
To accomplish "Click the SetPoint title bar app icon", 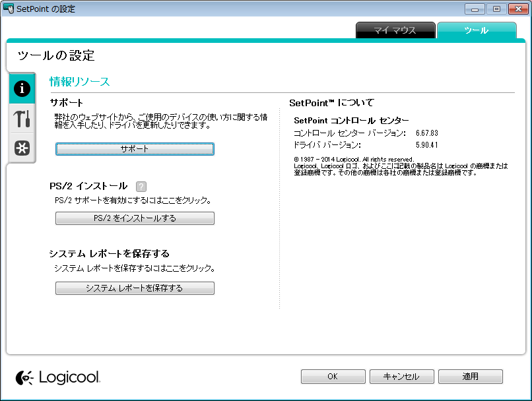I will point(8,9).
